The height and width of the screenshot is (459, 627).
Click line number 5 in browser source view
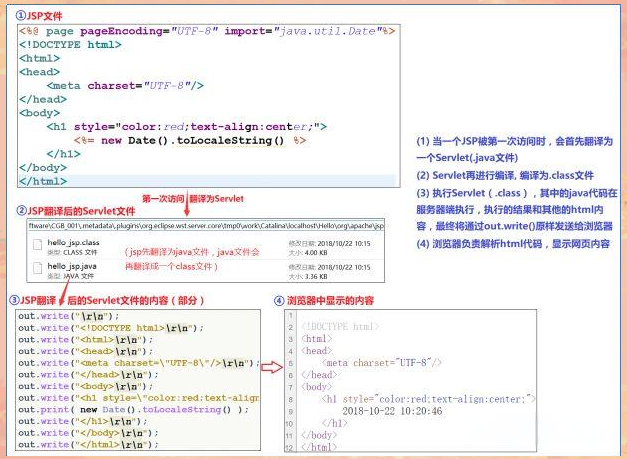(x=291, y=363)
